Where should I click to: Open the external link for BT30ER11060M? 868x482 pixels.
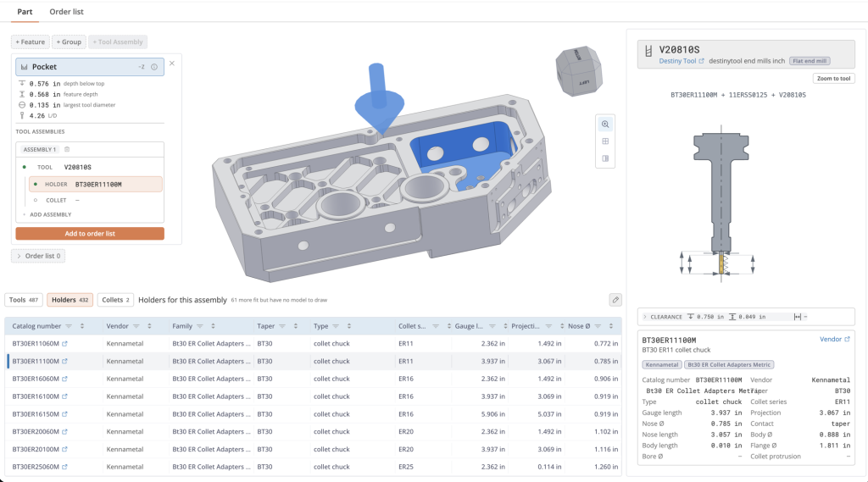(64, 344)
